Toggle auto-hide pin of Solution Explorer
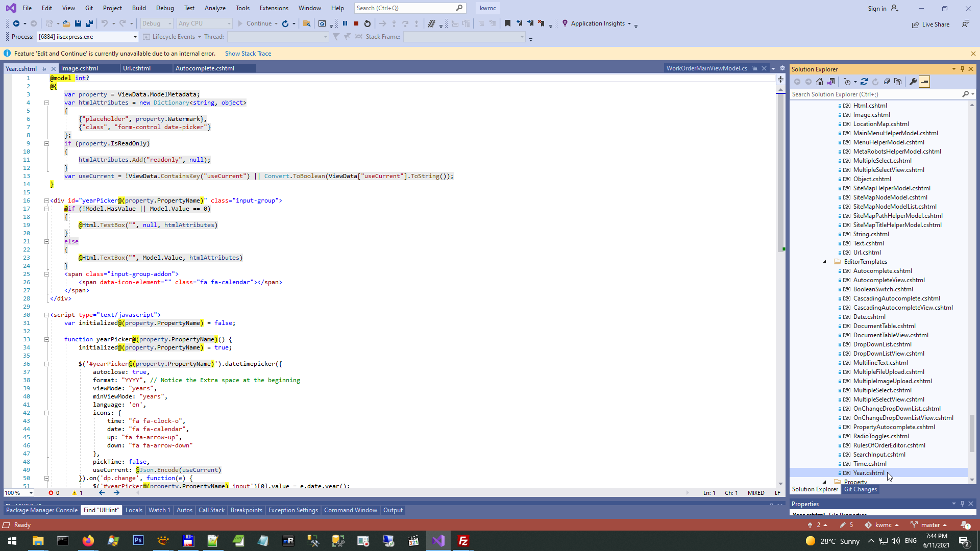This screenshot has height=551, width=980. (962, 69)
